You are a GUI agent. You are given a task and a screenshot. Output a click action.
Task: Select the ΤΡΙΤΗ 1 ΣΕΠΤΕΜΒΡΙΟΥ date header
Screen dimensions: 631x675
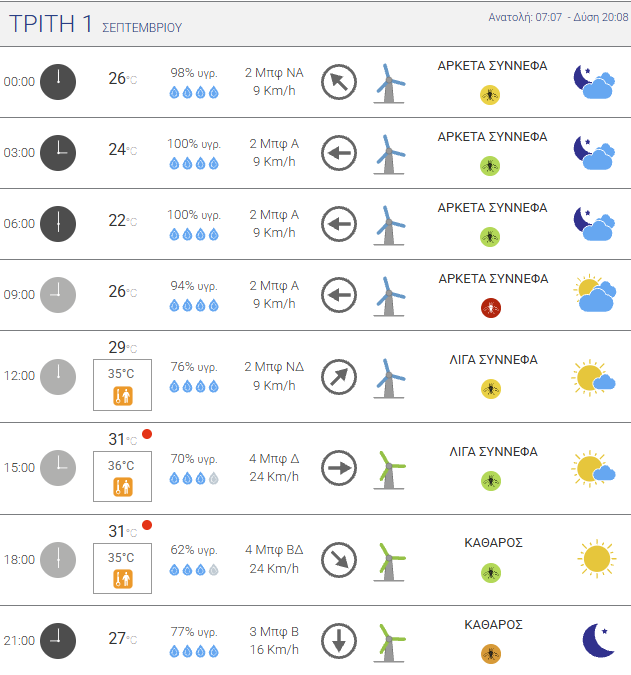pyautogui.click(x=96, y=24)
